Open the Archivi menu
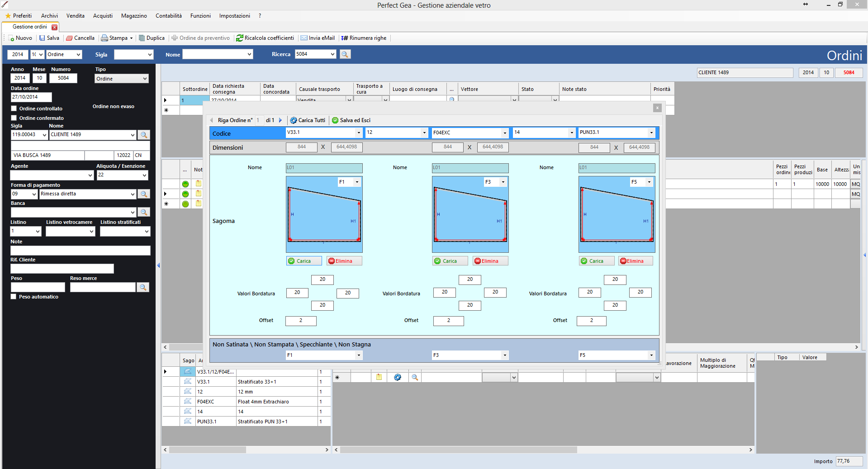This screenshot has height=469, width=868. click(x=49, y=16)
